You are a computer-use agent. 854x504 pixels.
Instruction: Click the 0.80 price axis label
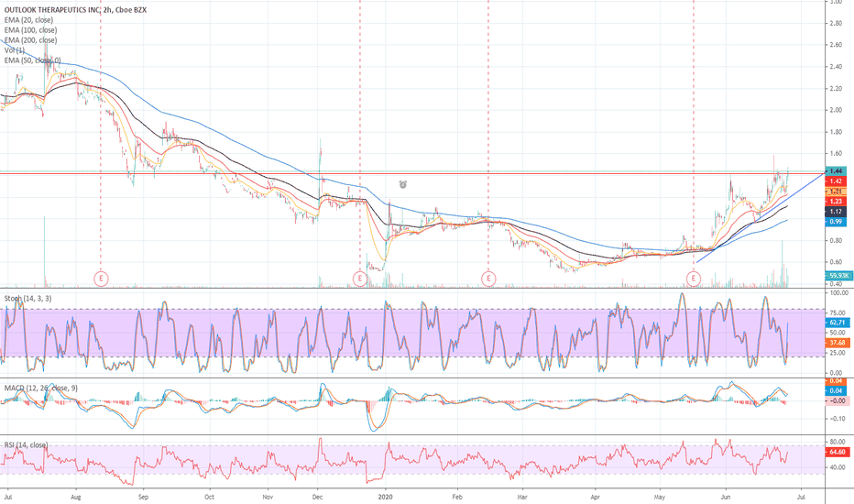coord(836,240)
